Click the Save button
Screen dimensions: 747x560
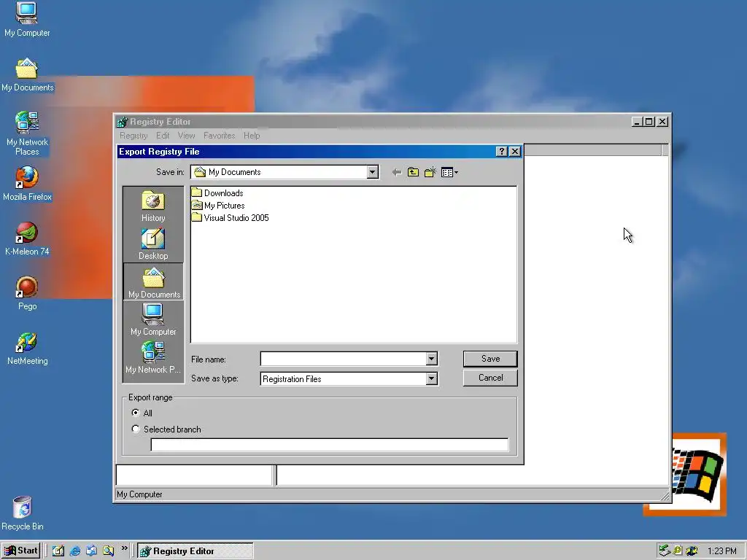click(x=490, y=359)
